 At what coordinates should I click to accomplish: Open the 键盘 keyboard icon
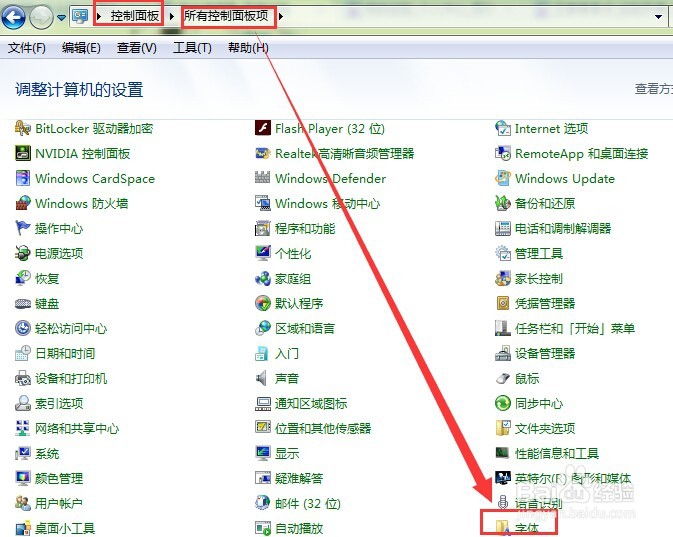coord(23,303)
